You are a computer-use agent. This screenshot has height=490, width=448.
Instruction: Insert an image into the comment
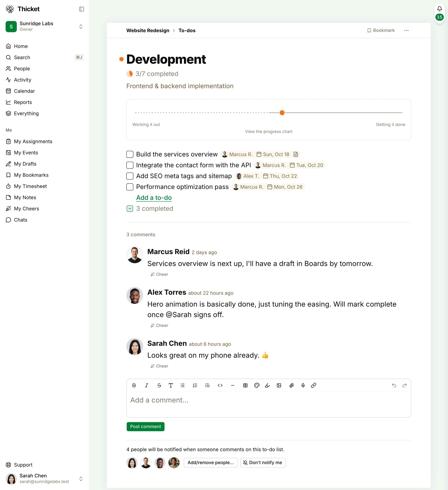point(279,385)
